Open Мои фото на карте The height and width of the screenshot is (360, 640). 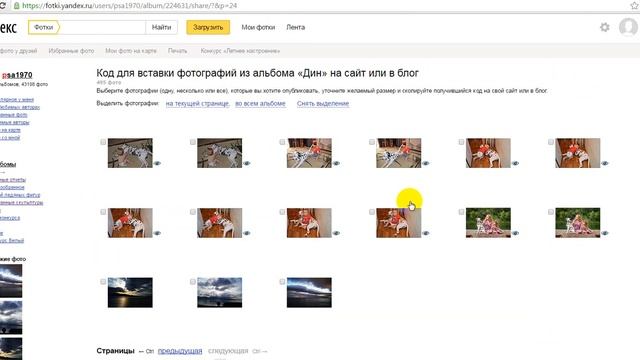pyautogui.click(x=131, y=51)
